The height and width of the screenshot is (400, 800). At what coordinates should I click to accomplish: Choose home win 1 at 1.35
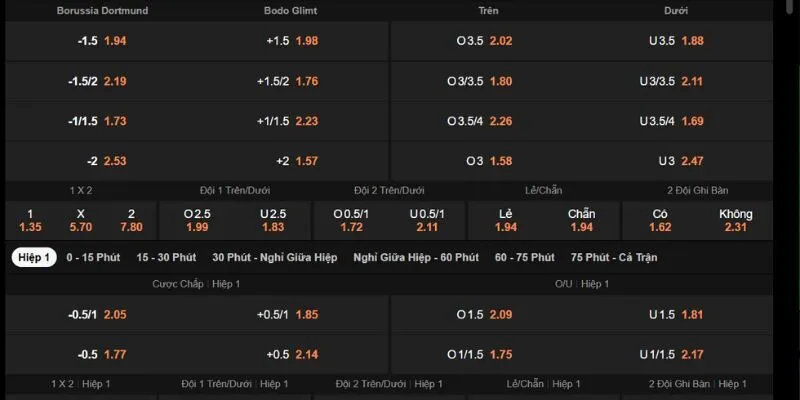coord(30,220)
